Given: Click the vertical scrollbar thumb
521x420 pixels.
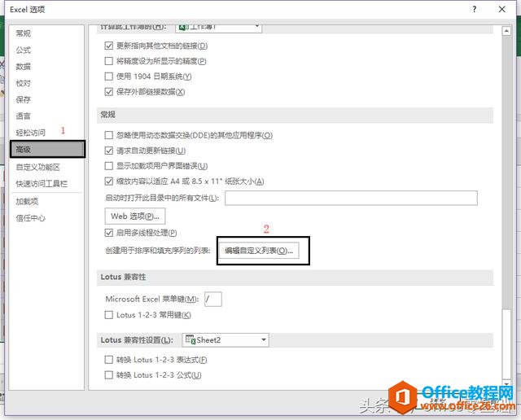Looking at the screenshot, I should click(506, 173).
